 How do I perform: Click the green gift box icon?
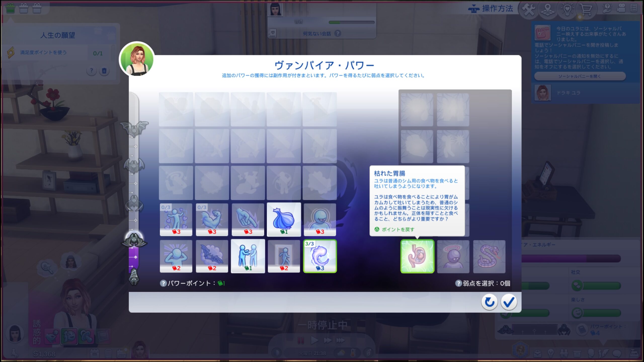click(x=10, y=8)
